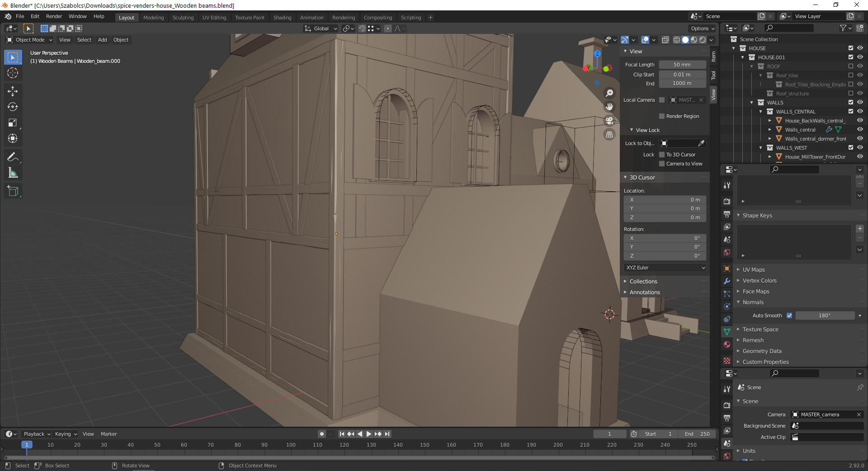Uncheck the Auto Smooth checkbox
868x471 pixels.
(789, 316)
